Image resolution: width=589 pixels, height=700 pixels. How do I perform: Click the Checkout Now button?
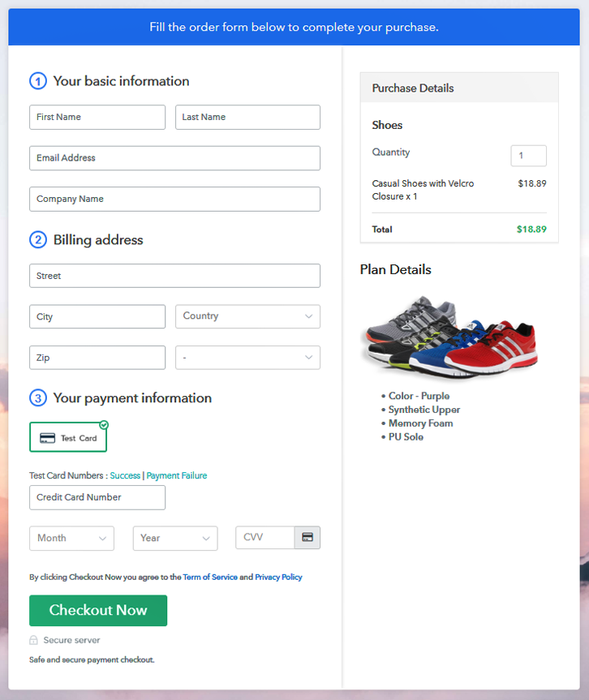pos(98,610)
